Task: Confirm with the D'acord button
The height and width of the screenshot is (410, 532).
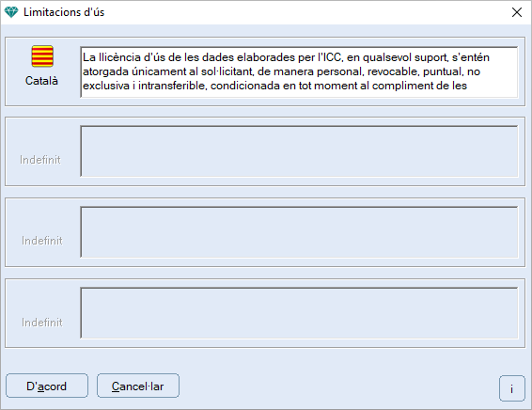Action: click(47, 386)
